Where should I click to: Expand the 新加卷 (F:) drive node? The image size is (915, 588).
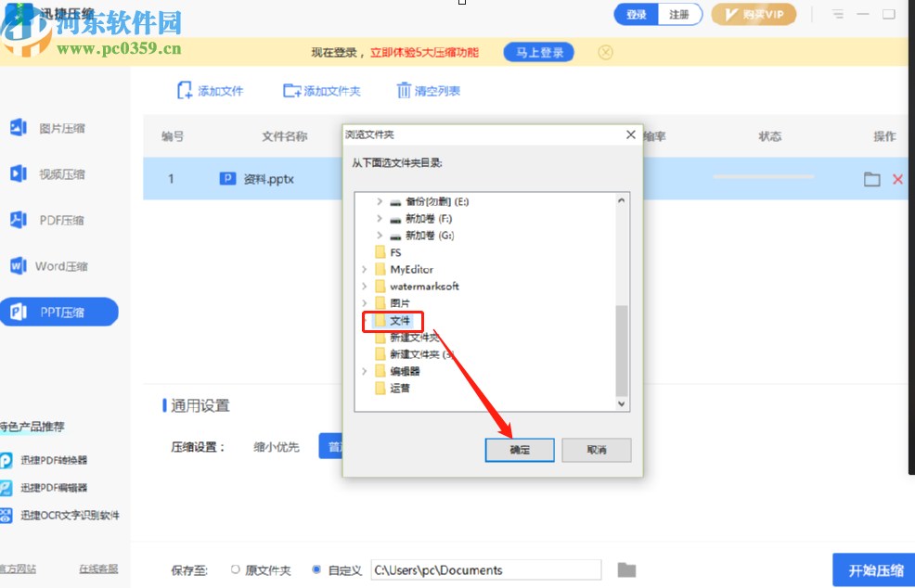pos(378,218)
